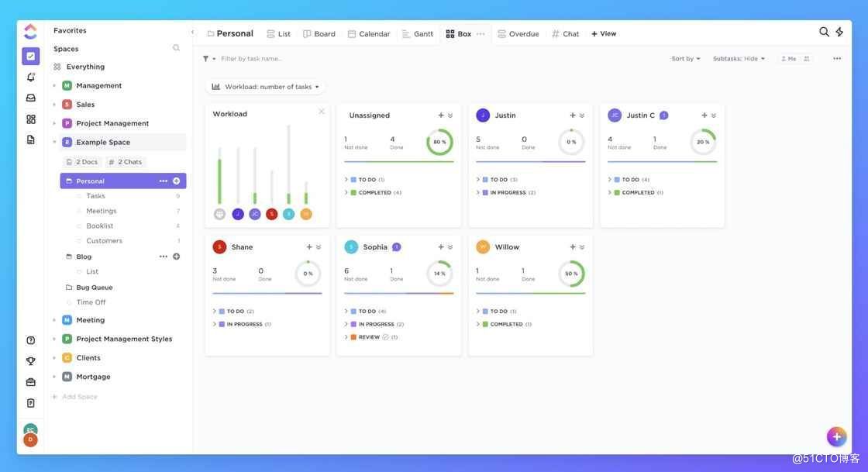This screenshot has height=472, width=868.
Task: Expand REVIEW group in Sophia's box
Action: click(346, 337)
